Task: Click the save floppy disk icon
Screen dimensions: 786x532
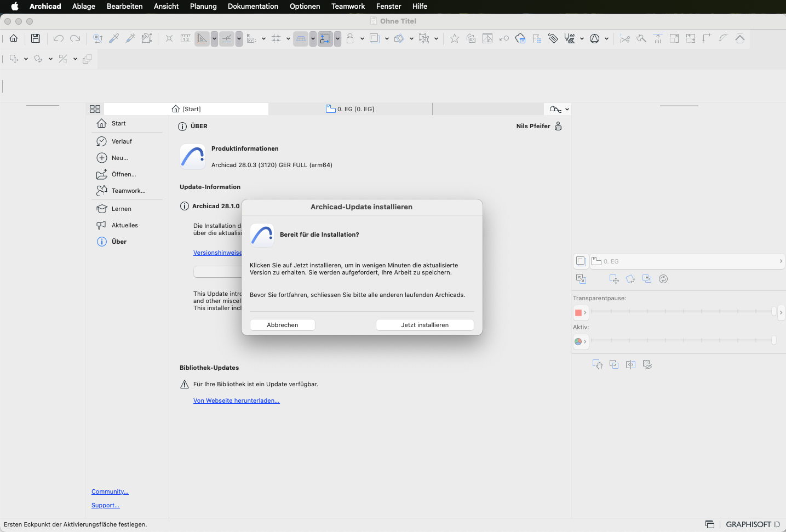Action: point(36,38)
